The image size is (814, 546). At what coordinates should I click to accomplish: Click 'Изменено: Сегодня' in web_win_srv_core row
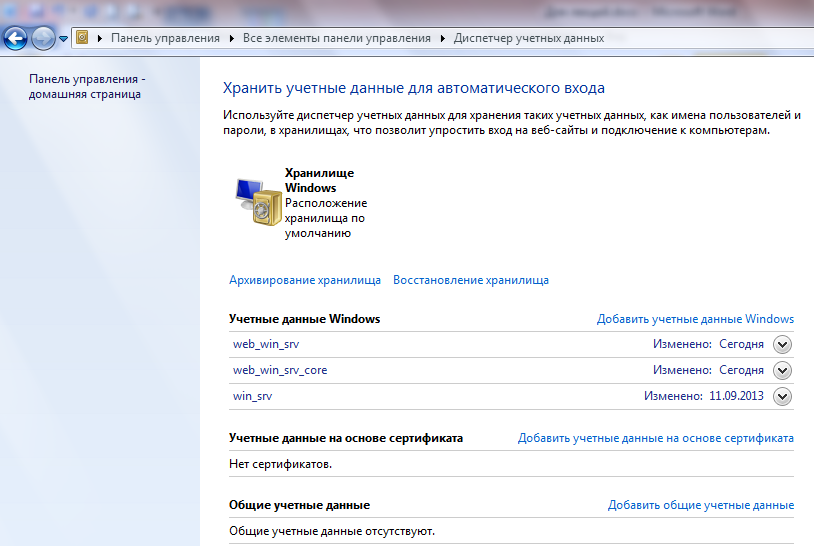(x=708, y=370)
